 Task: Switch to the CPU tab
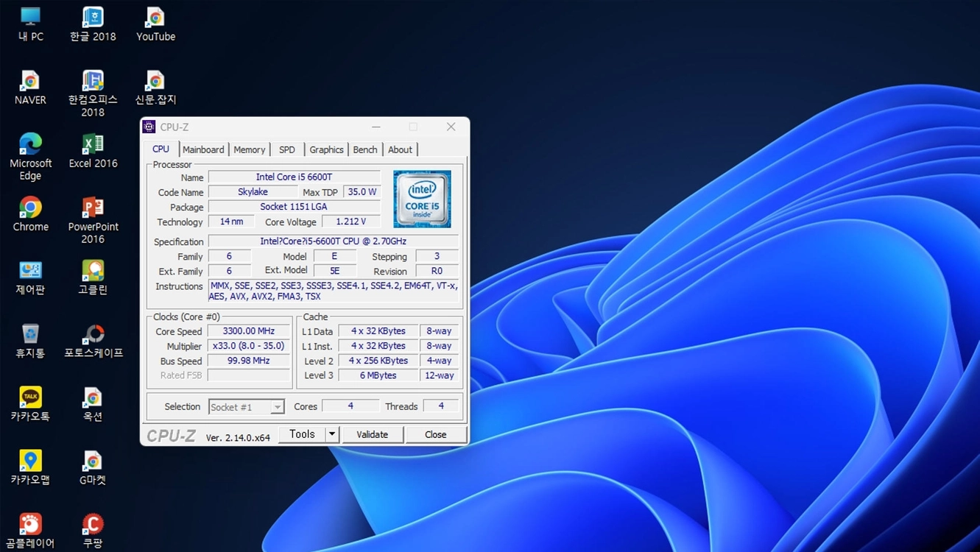point(161,149)
